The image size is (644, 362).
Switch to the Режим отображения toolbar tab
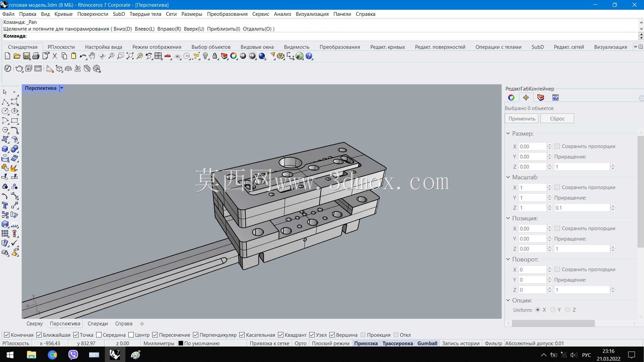point(157,47)
